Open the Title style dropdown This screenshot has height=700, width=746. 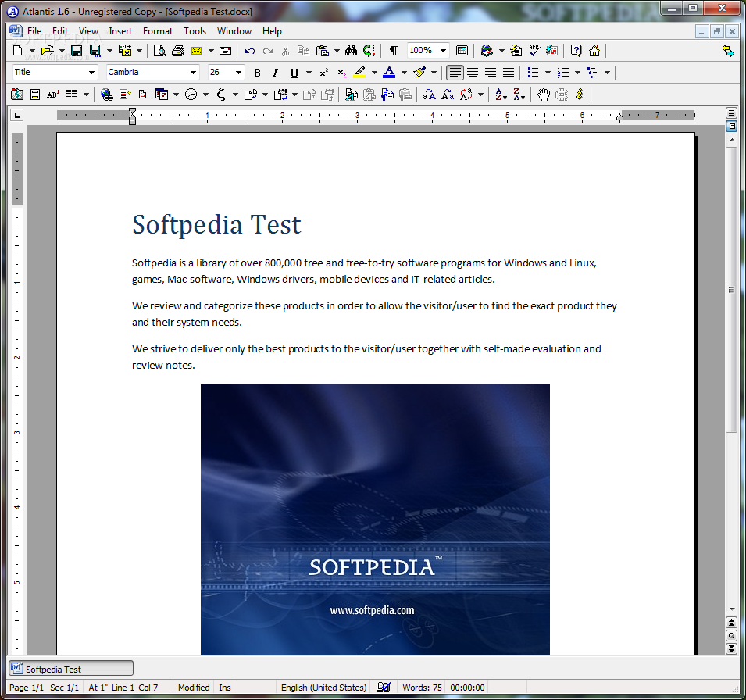click(91, 73)
